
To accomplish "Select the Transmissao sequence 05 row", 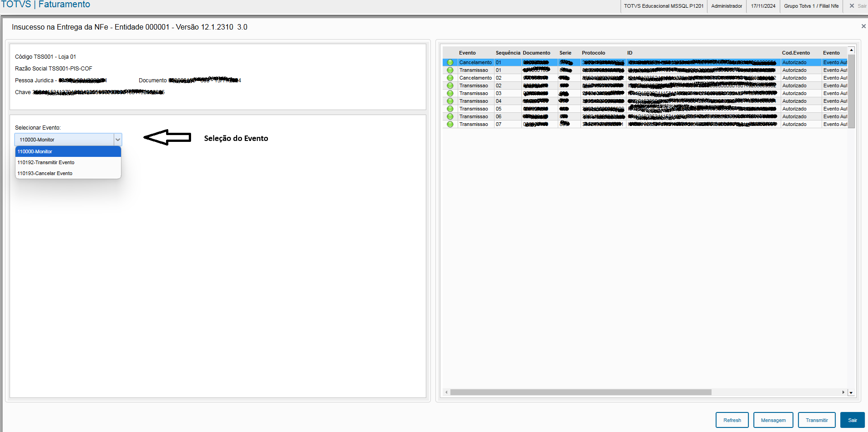I will tap(645, 109).
